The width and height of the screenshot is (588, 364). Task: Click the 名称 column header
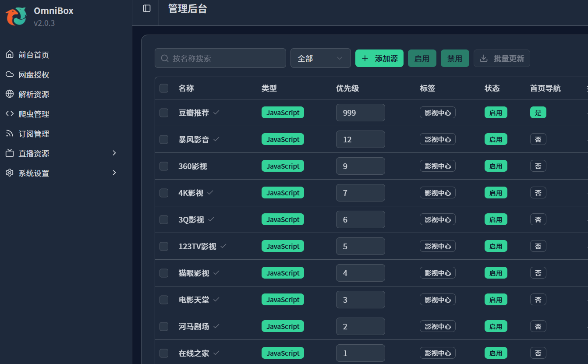pyautogui.click(x=186, y=88)
